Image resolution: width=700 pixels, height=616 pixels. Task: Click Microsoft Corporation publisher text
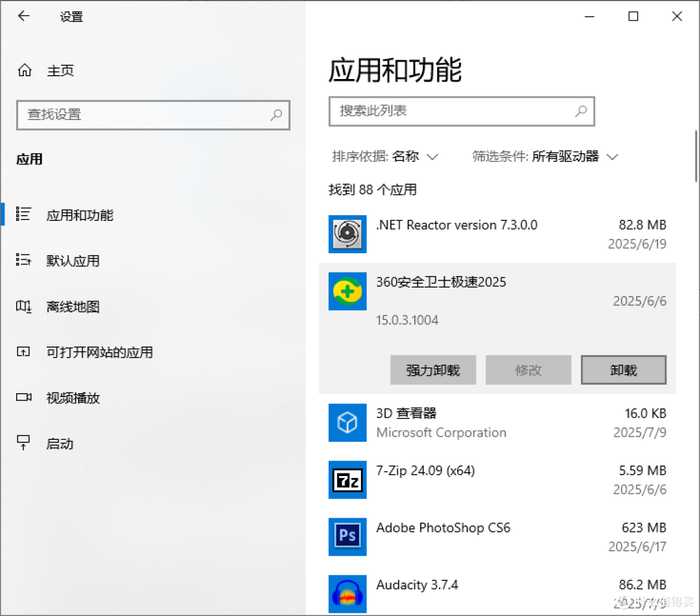coord(441,432)
